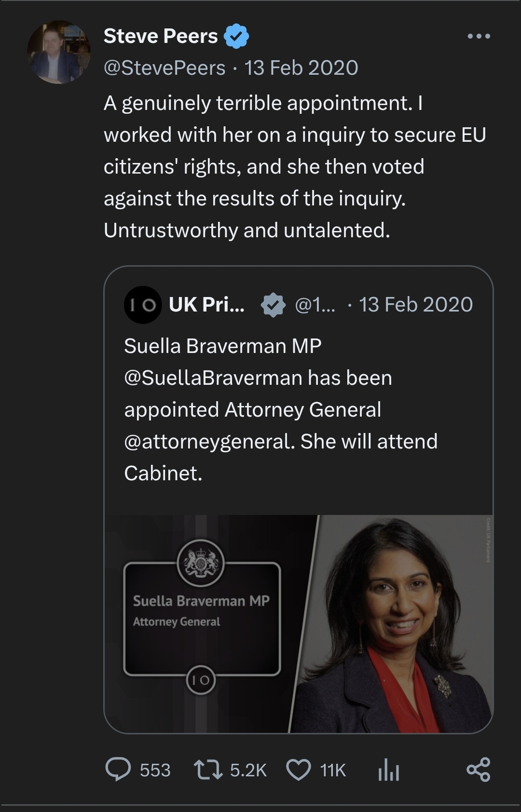
Task: Open the Suella Braverman portrait photo
Action: 396,624
